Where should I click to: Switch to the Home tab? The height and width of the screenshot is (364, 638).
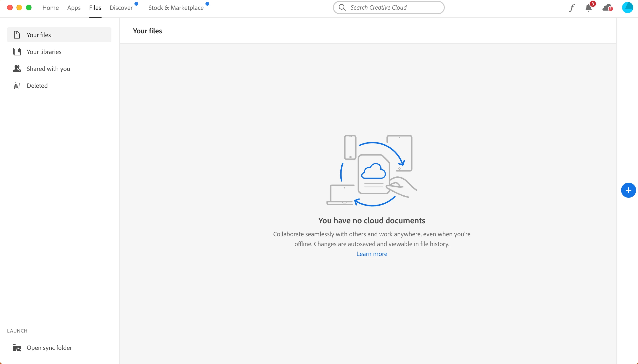51,8
